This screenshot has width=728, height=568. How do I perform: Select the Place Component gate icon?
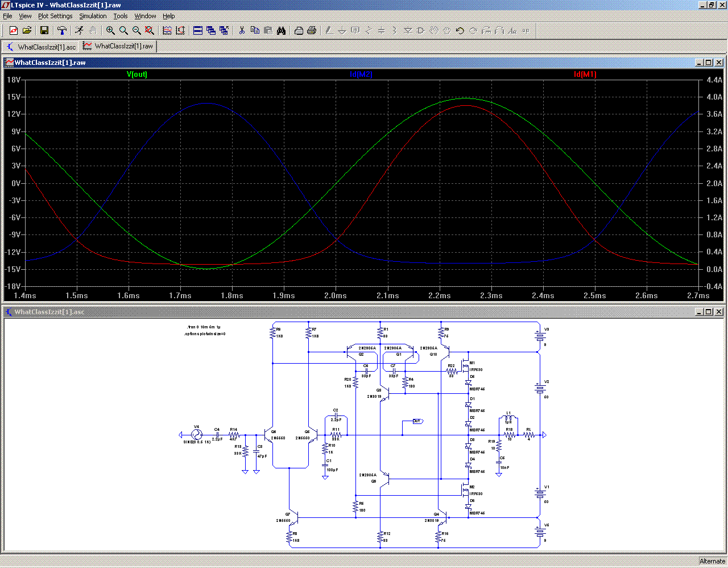421,31
